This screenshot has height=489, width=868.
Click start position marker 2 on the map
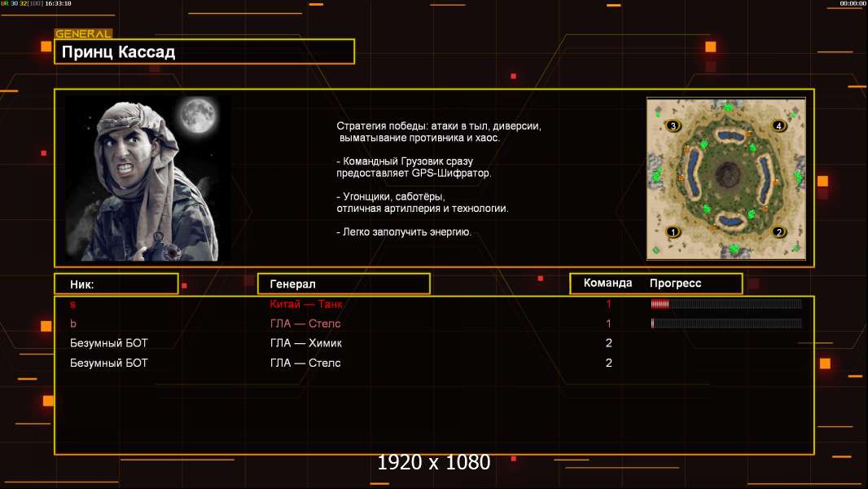coord(778,232)
